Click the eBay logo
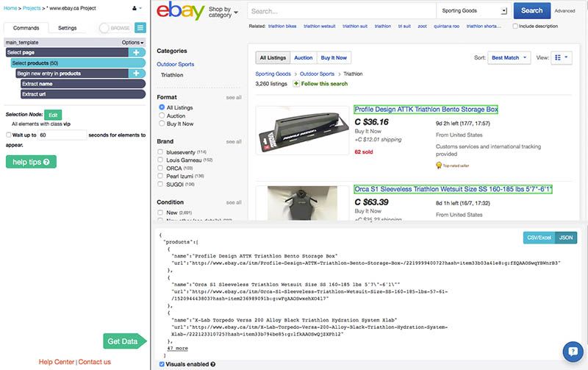Screen dimensions: 588x370 coord(180,11)
